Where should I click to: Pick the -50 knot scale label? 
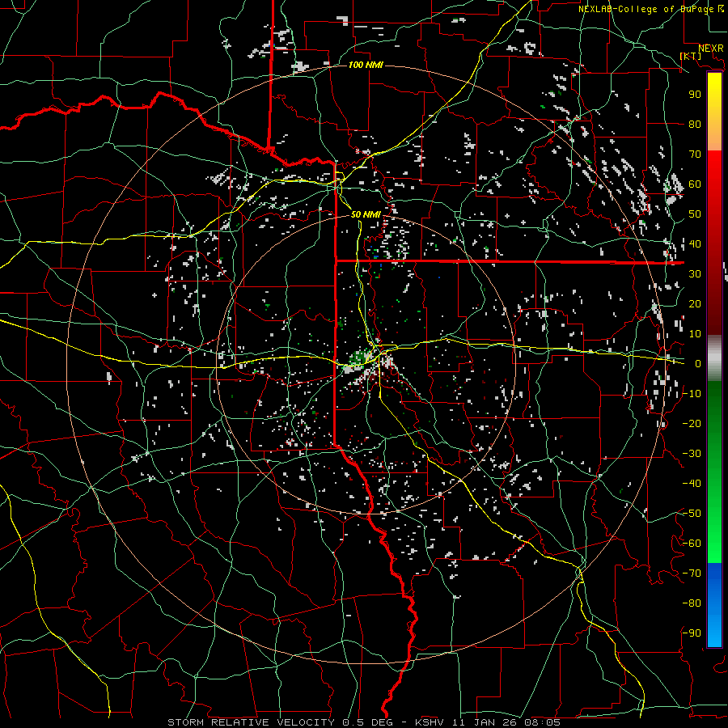(x=692, y=514)
